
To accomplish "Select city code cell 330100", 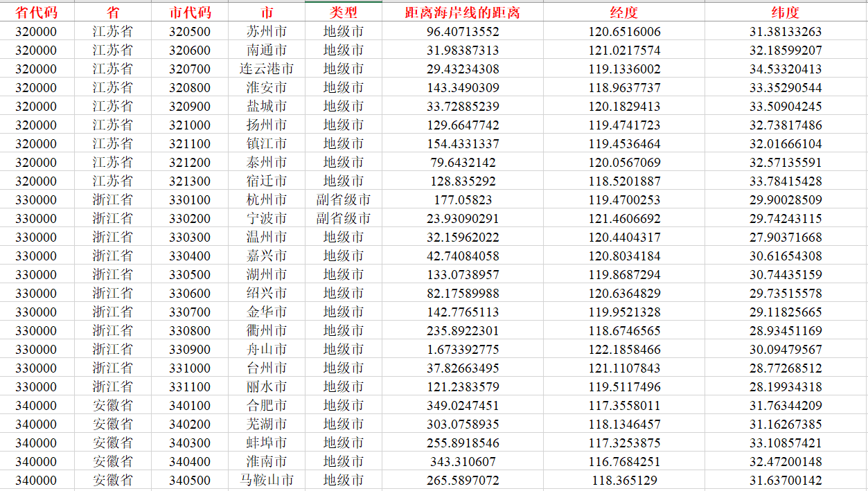I will pos(190,199).
